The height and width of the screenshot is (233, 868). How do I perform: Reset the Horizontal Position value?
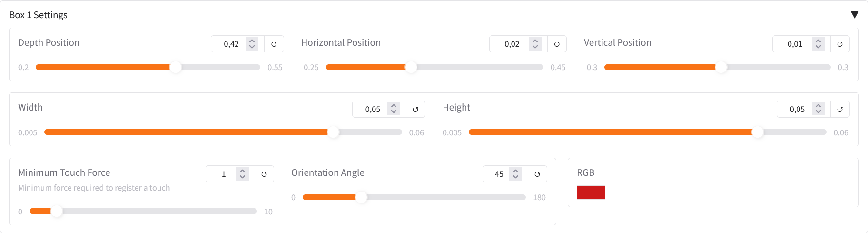557,44
